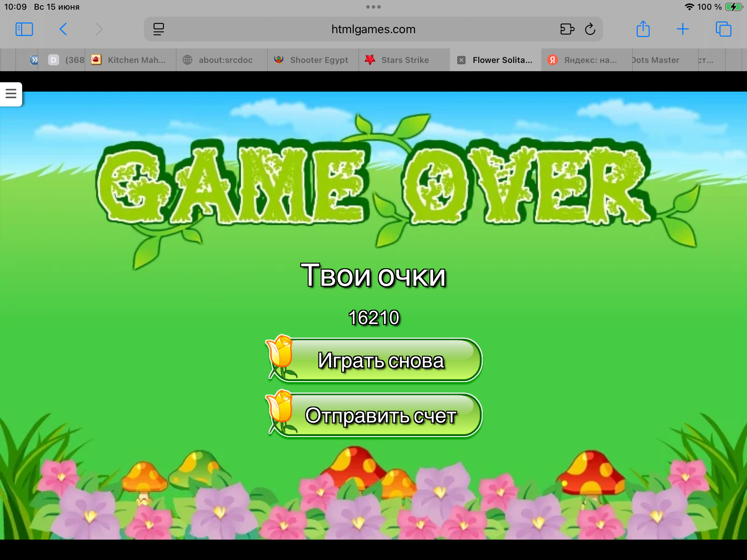
Task: Switch to the Dots Master tab
Action: pyautogui.click(x=665, y=60)
